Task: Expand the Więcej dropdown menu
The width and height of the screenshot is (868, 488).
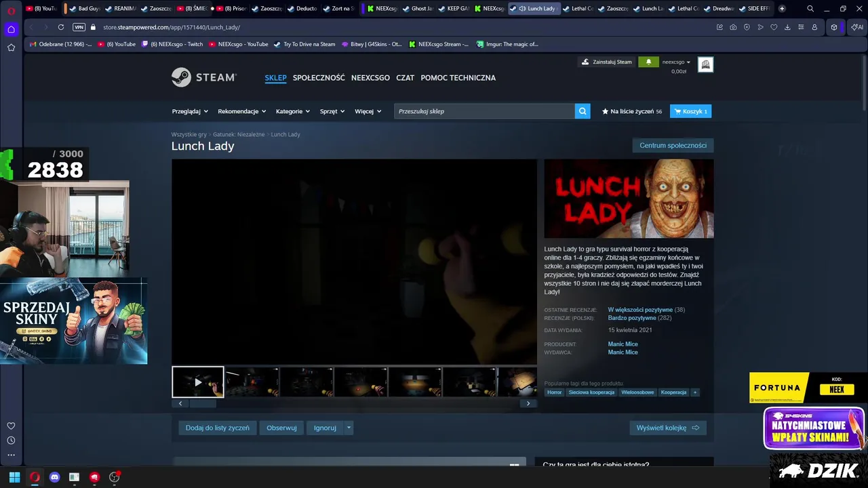Action: [368, 111]
